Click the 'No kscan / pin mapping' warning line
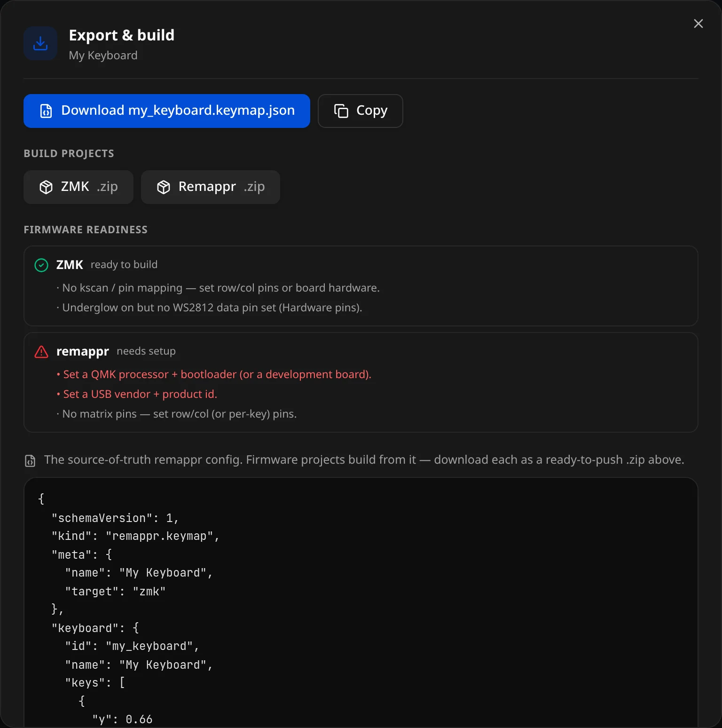Viewport: 722px width, 728px height. click(x=218, y=288)
